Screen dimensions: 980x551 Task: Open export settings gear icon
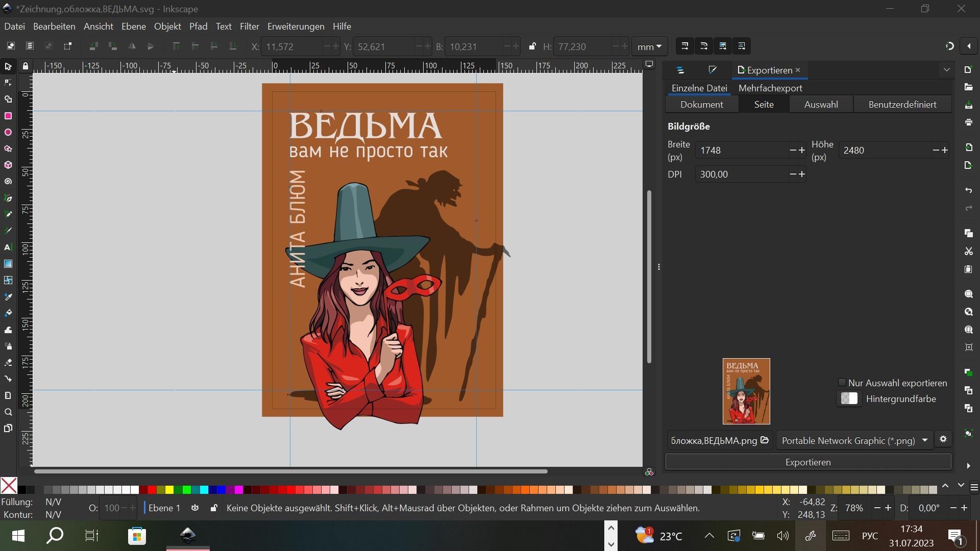(x=943, y=439)
